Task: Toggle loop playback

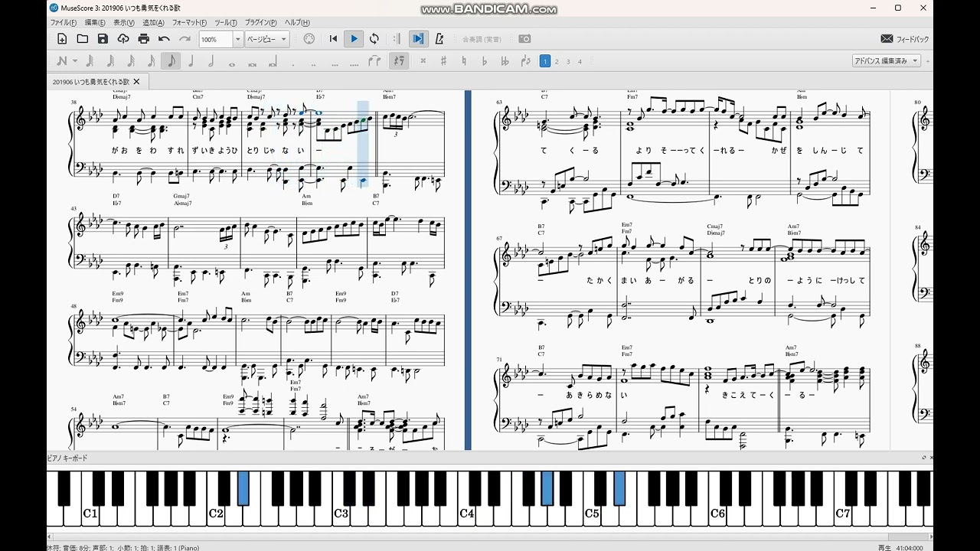Action: tap(374, 39)
